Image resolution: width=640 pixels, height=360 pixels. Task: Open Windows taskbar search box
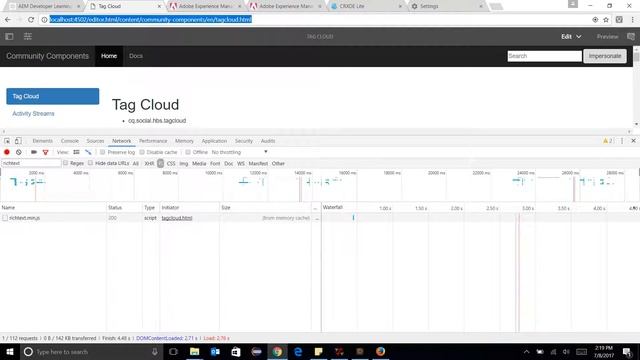click(x=91, y=351)
